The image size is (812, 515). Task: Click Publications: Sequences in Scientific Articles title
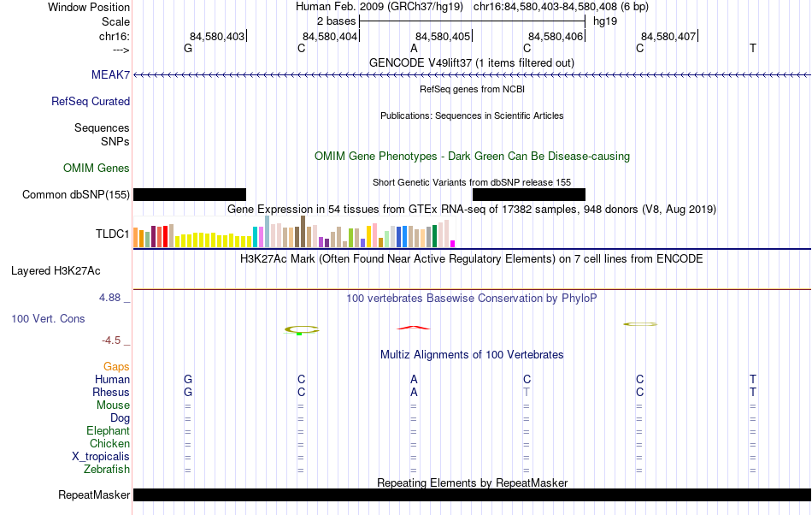[x=472, y=115]
